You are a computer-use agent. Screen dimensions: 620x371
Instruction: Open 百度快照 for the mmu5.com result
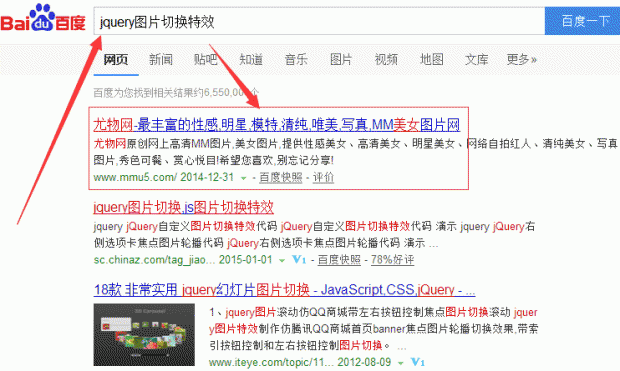coord(281,178)
